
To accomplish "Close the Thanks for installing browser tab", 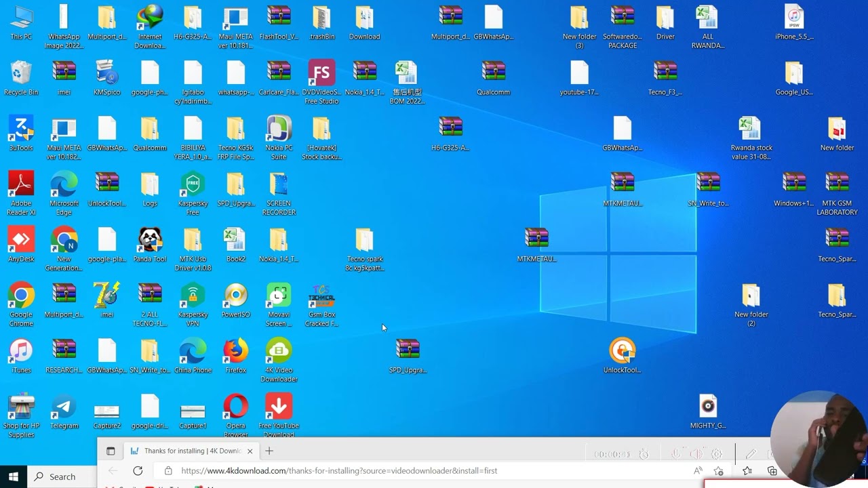I will tap(250, 451).
